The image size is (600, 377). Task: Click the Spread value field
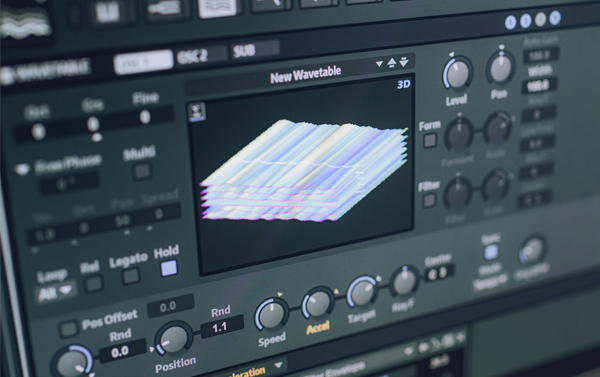(160, 213)
